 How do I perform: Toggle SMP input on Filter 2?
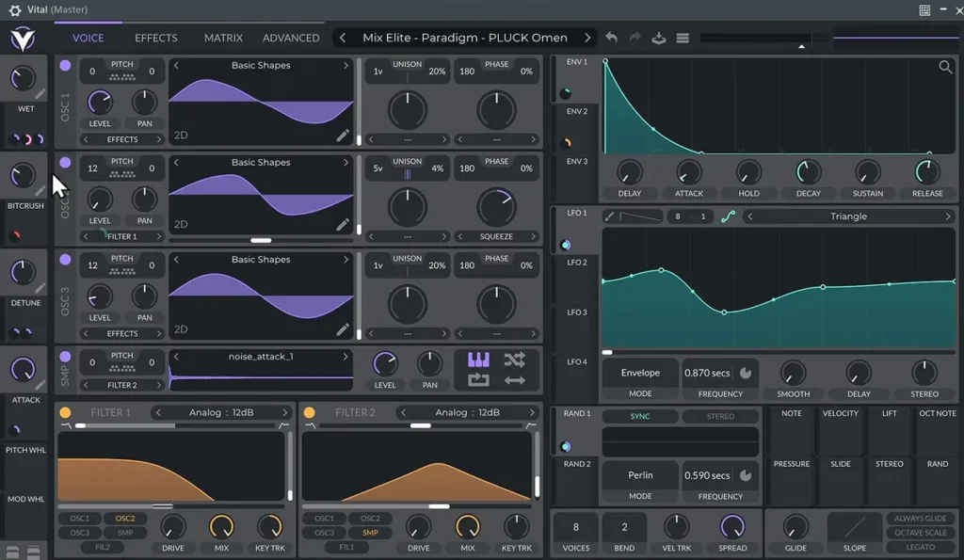pyautogui.click(x=370, y=533)
